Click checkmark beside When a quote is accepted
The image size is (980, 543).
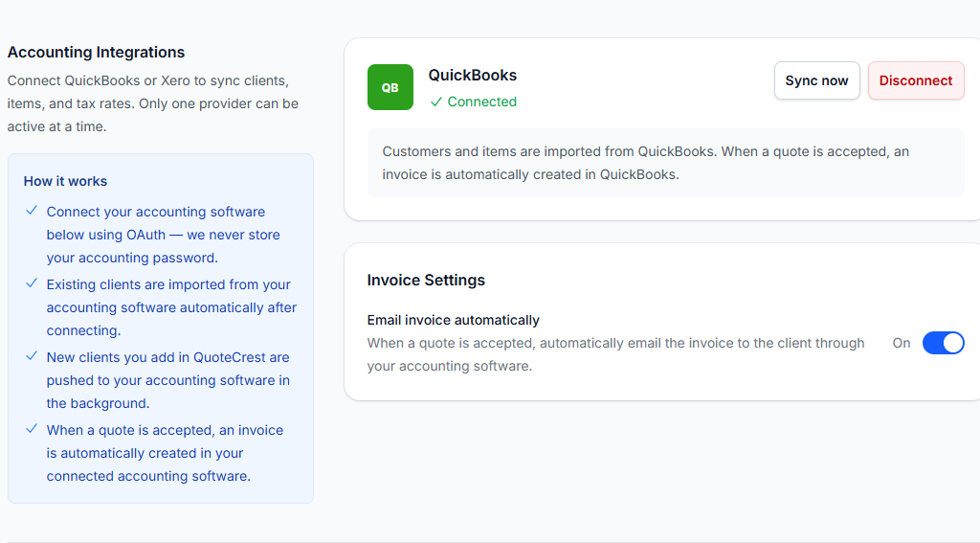coord(32,429)
